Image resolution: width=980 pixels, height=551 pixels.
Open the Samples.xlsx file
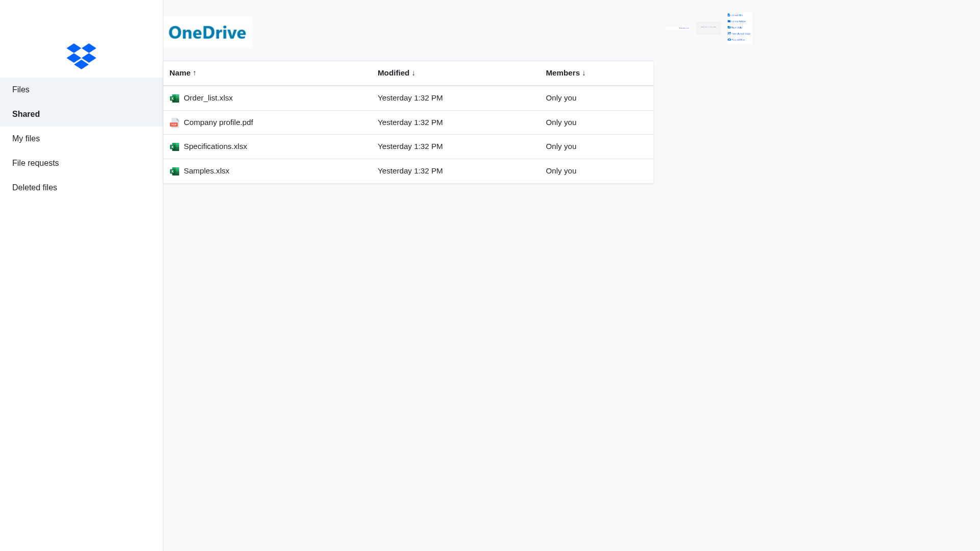tap(207, 171)
